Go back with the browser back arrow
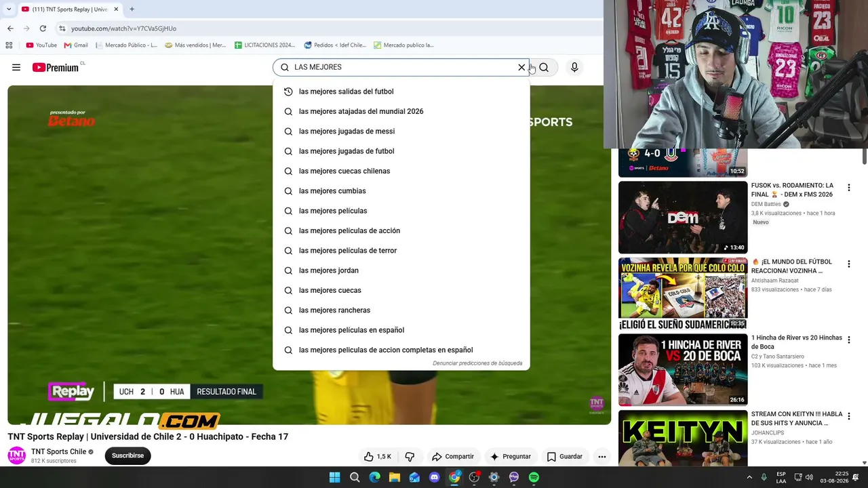This screenshot has height=488, width=868. [x=10, y=28]
